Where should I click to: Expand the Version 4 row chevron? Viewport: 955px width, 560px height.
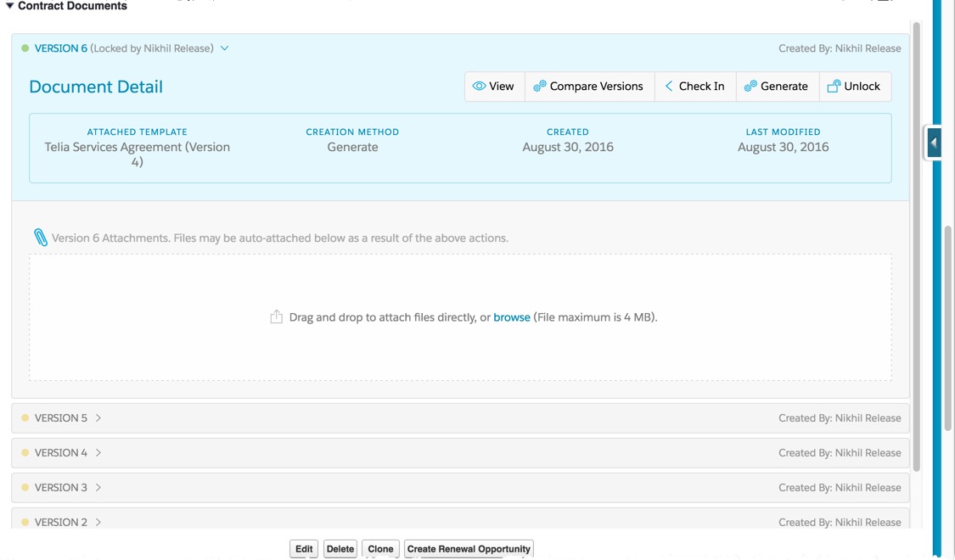[x=98, y=453]
